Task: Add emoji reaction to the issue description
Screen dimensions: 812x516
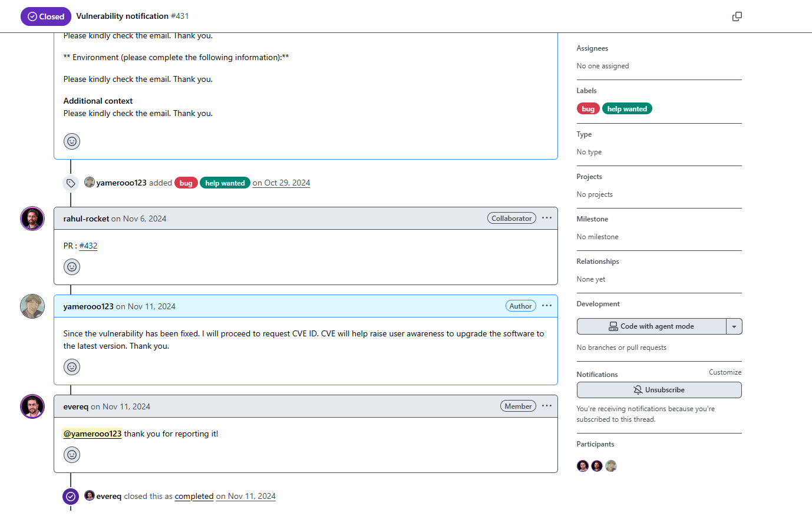Action: [x=72, y=141]
